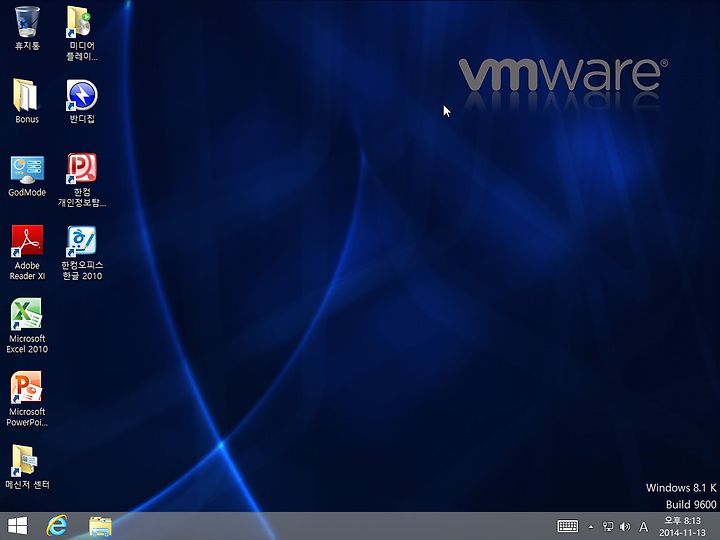Viewport: 720px width, 540px height.
Task: Click the 'GodMode' label text
Action: (x=27, y=192)
